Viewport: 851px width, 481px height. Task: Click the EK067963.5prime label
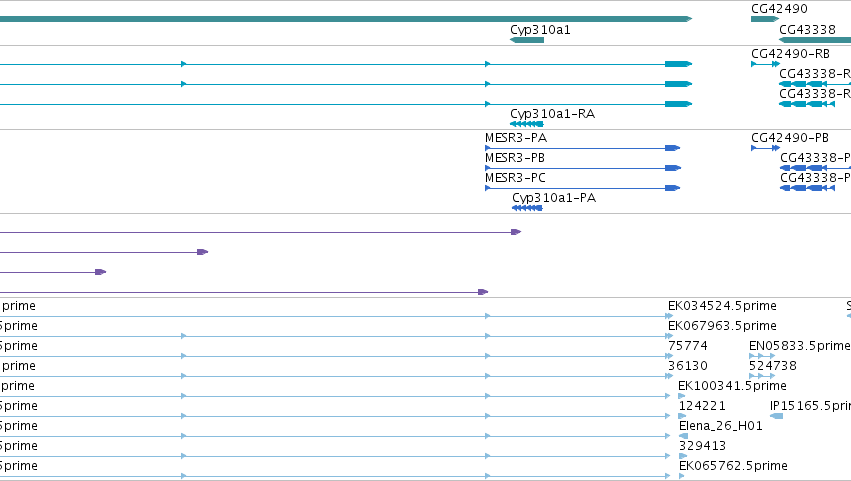click(722, 326)
